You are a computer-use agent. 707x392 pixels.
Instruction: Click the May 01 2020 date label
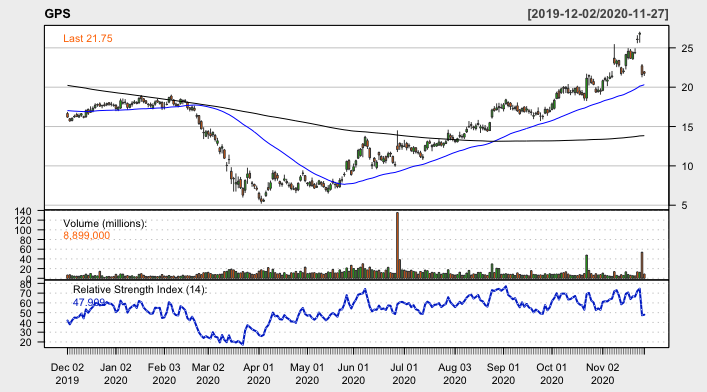(307, 374)
